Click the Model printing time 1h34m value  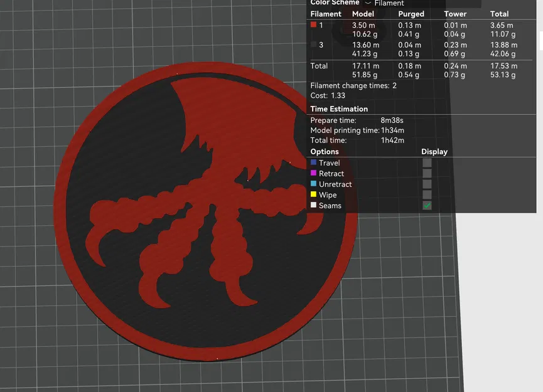[x=392, y=130]
